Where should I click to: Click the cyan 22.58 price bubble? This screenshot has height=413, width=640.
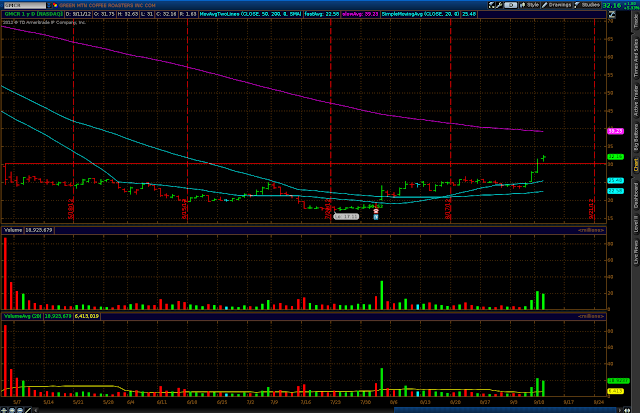point(616,191)
